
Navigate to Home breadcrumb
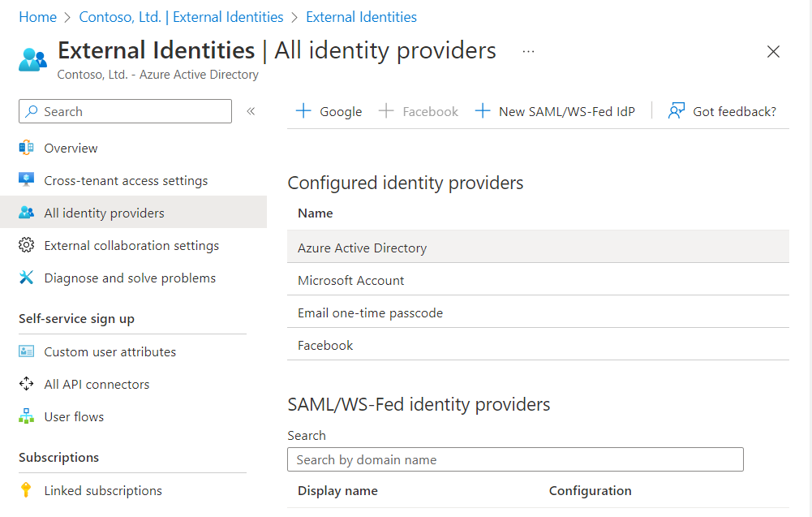37,17
